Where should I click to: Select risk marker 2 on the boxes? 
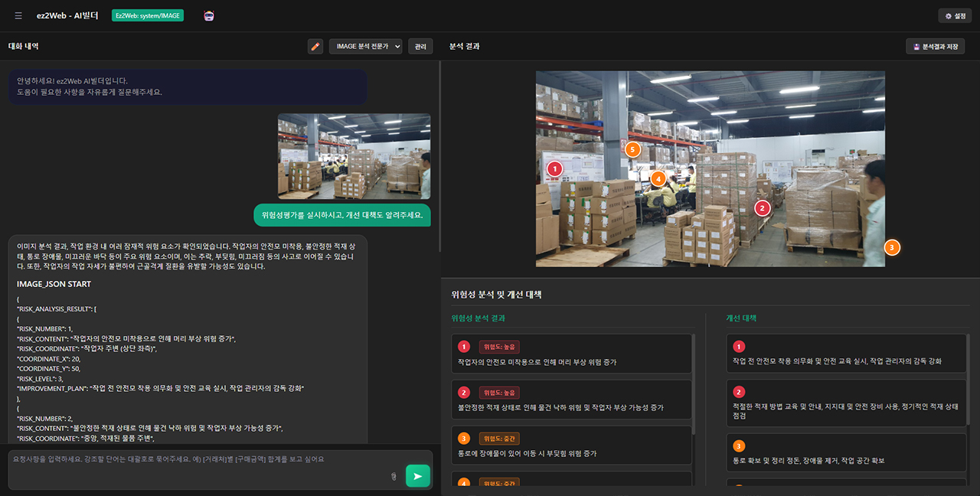pos(761,207)
